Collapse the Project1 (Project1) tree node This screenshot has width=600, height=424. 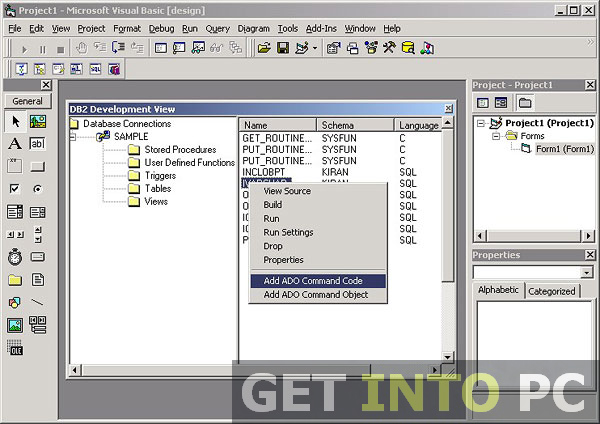481,123
